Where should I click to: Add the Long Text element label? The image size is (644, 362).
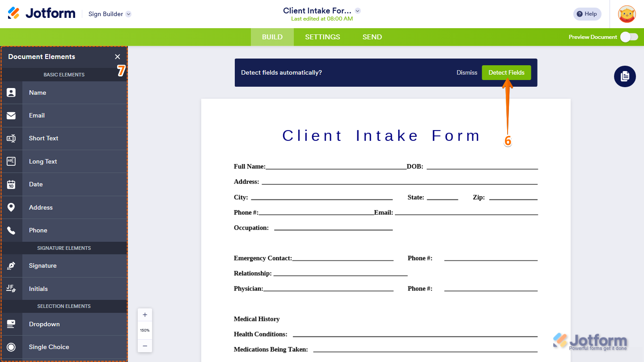coord(43,161)
